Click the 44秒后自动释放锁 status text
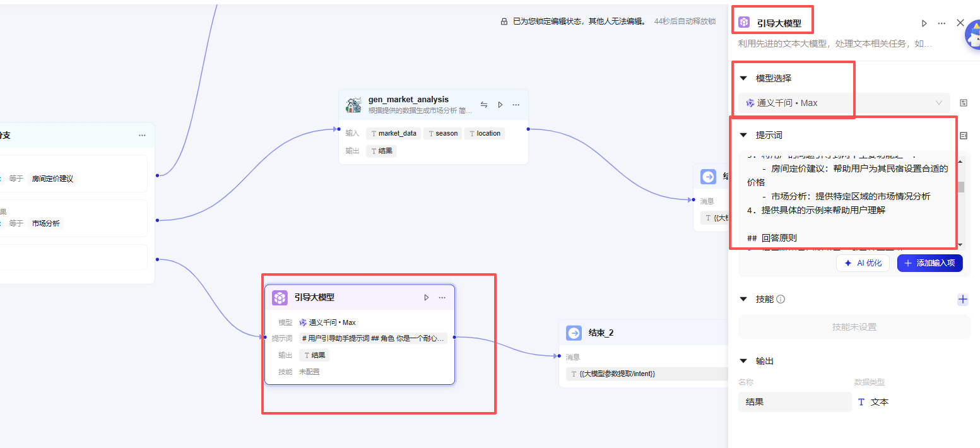Image resolution: width=980 pixels, height=448 pixels. 685,21
